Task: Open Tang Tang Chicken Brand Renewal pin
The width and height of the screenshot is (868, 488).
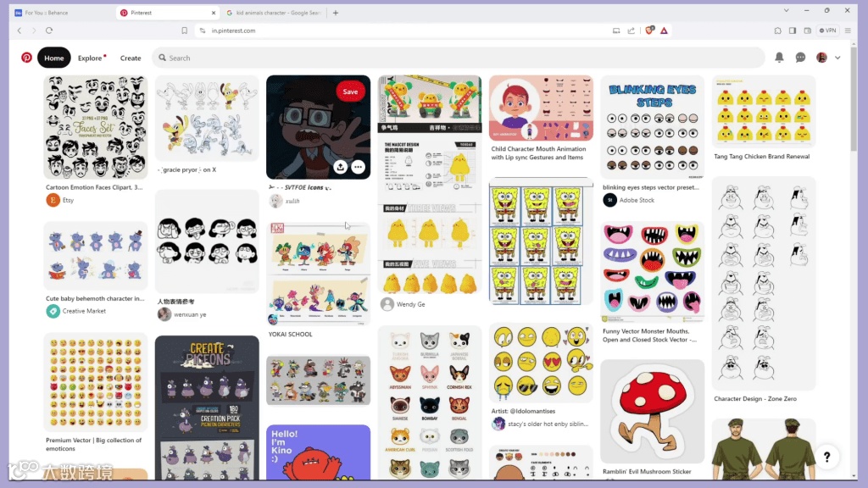Action: (764, 113)
